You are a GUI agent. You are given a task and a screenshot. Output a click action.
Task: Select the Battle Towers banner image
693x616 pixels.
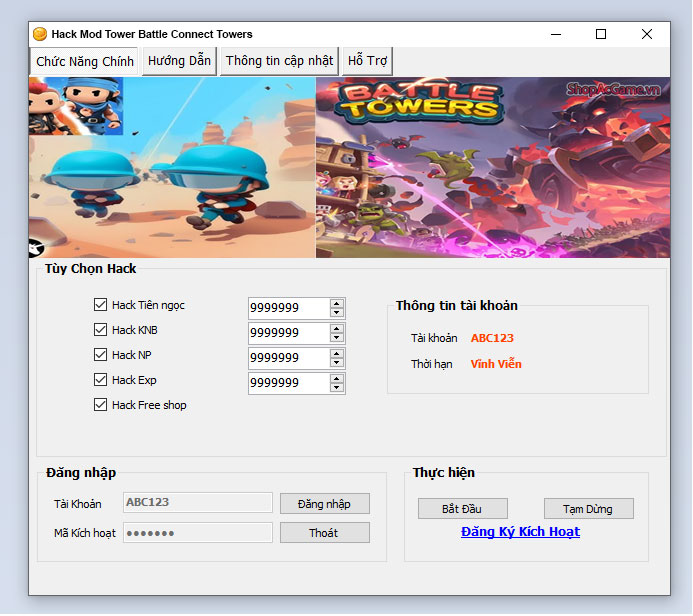tap(493, 167)
